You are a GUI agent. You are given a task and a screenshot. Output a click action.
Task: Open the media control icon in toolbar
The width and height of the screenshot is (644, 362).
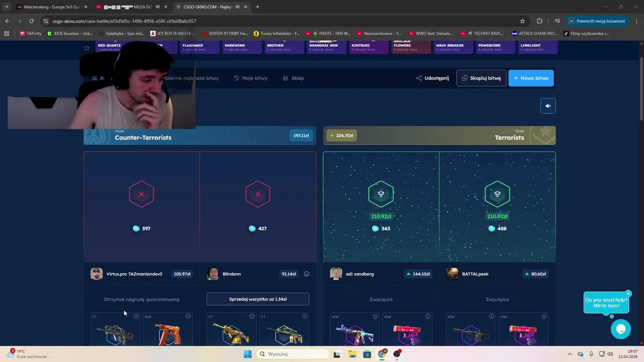coord(557,21)
